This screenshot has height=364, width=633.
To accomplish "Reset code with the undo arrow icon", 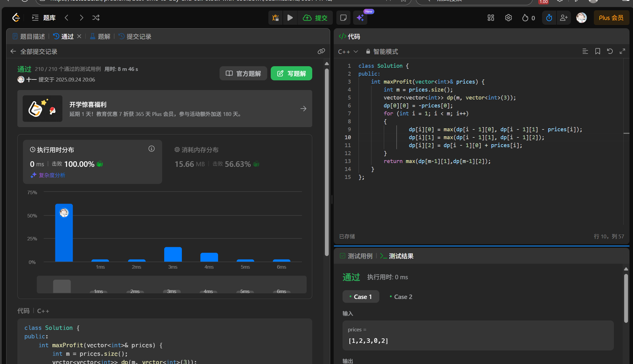I will (x=610, y=51).
